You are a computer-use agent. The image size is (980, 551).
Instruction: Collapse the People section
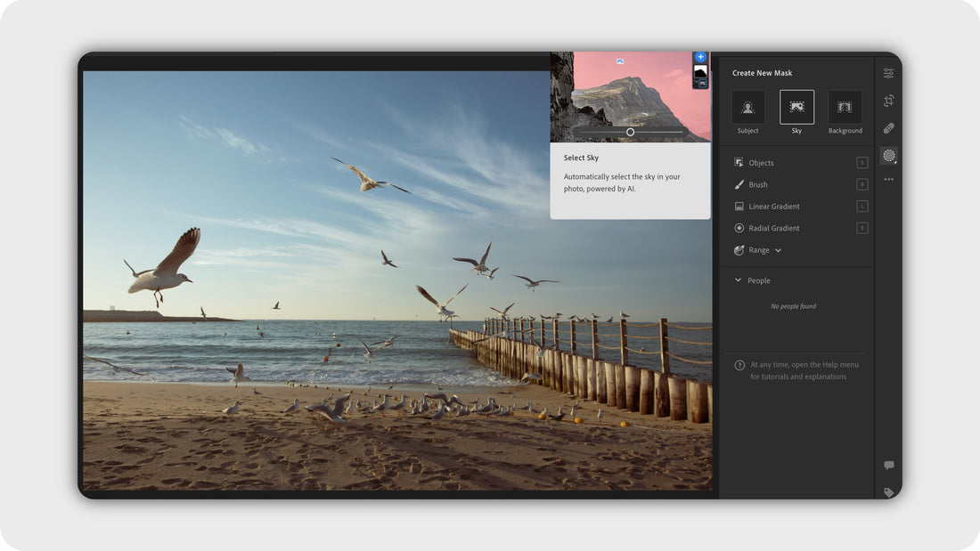pyautogui.click(x=751, y=280)
